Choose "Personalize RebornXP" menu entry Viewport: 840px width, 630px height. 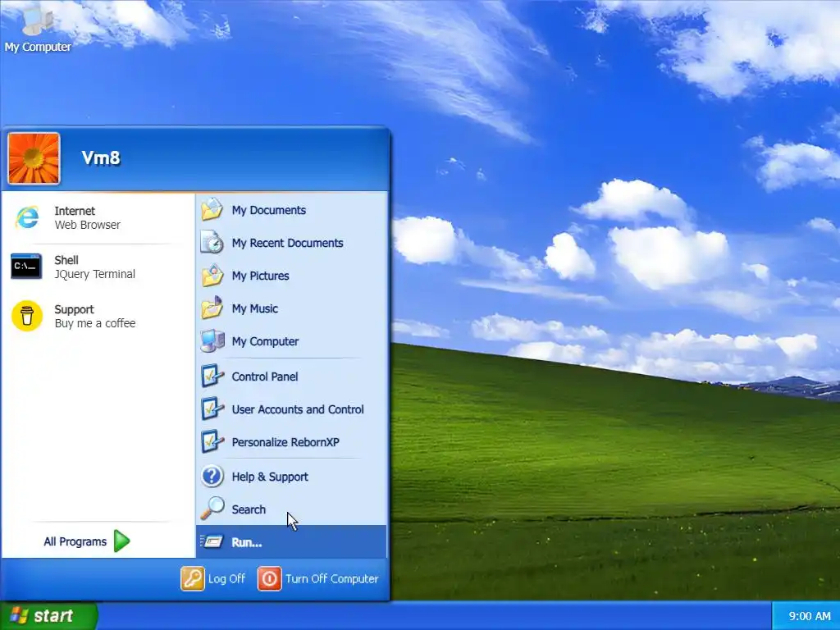tap(292, 442)
